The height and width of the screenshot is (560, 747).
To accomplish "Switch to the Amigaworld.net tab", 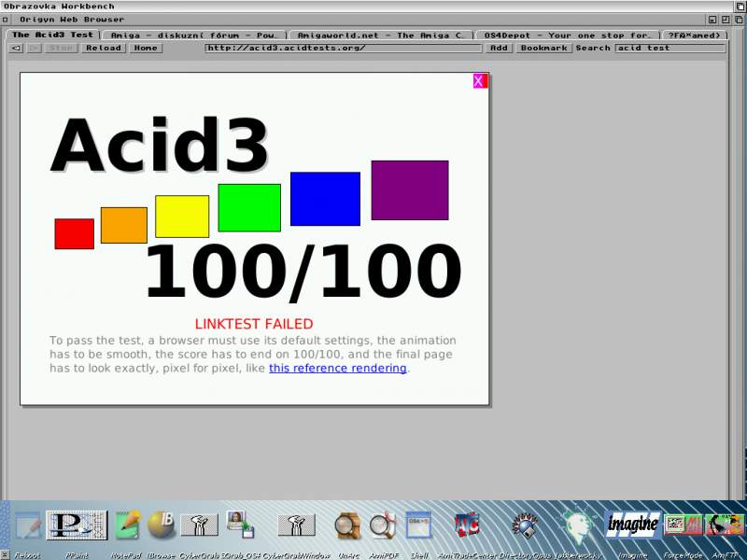I will [x=380, y=35].
